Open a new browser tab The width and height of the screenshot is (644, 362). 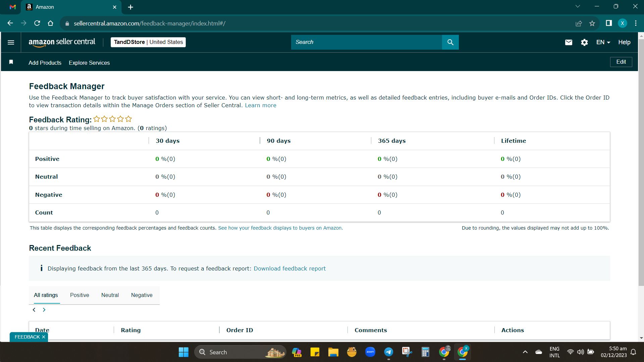130,7
